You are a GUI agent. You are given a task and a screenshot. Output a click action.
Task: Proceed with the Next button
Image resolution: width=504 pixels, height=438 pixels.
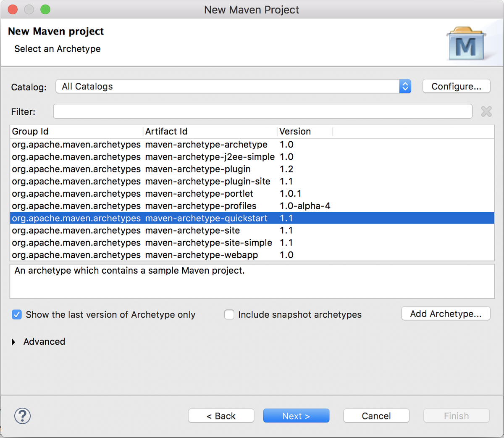point(296,416)
